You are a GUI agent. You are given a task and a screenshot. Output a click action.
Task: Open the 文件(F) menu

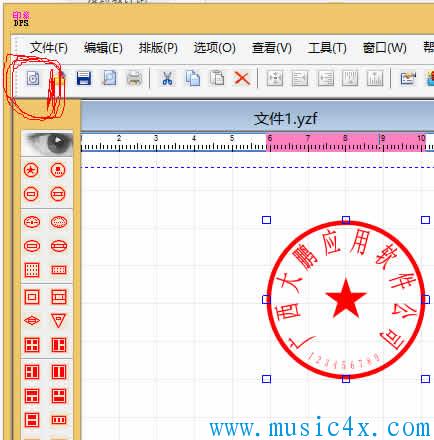click(x=49, y=48)
